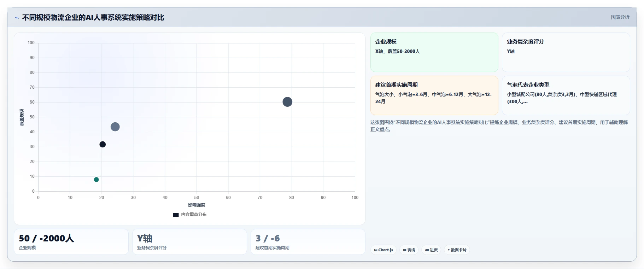The width and height of the screenshot is (644, 269).
Task: Click the chart title 不同规模物流企业的AI人事系统实施策略对比
Action: tap(93, 17)
